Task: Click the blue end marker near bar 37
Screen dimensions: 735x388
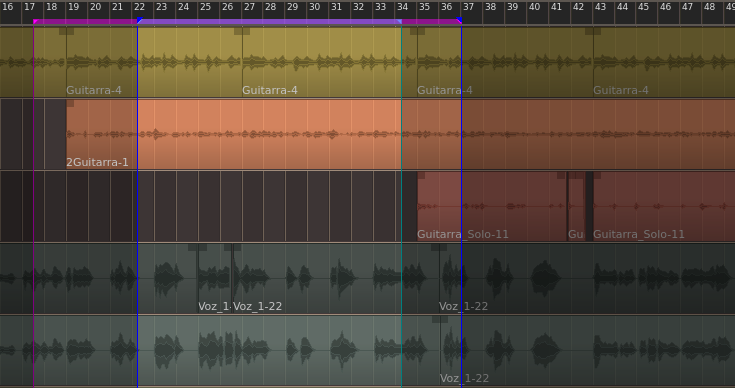Action: (x=459, y=20)
